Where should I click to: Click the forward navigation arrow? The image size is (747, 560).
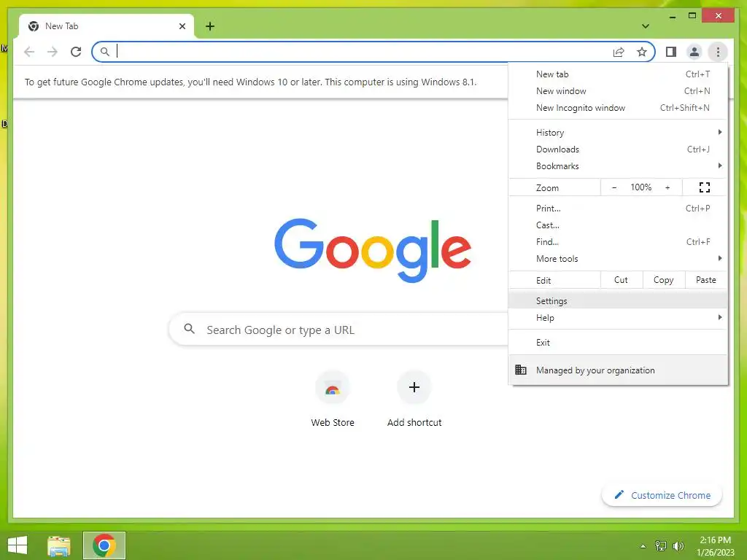tap(53, 52)
